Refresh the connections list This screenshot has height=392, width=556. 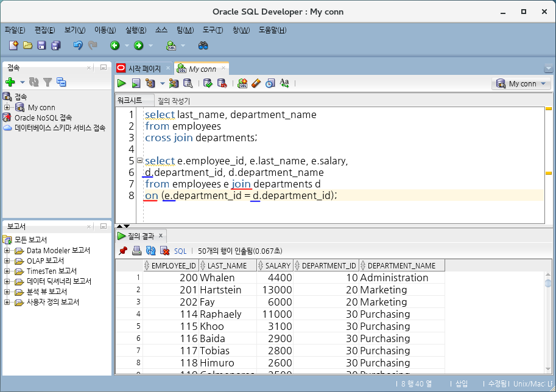click(33, 82)
